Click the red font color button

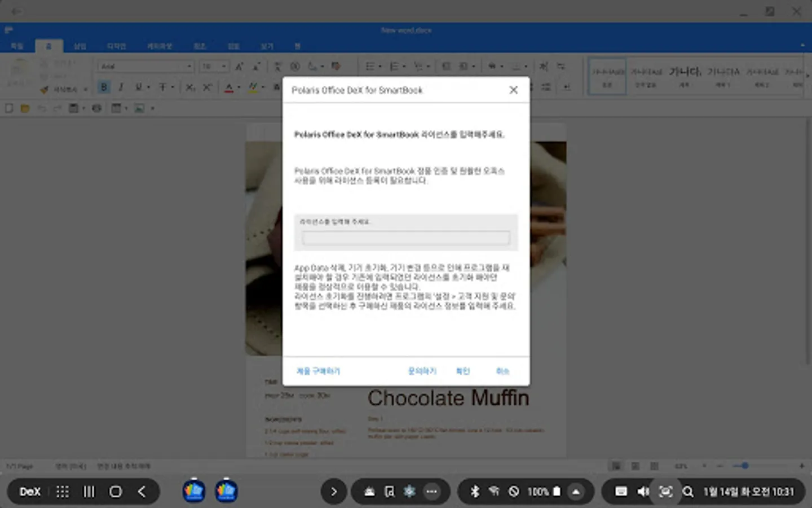coord(229,87)
